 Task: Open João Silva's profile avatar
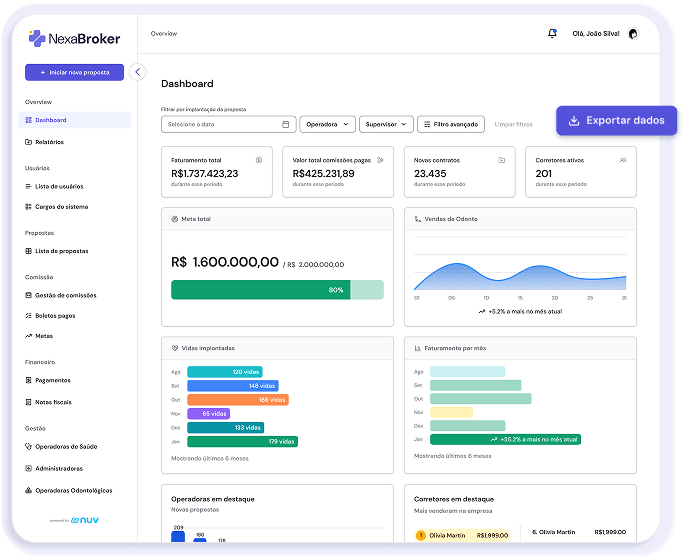(632, 33)
